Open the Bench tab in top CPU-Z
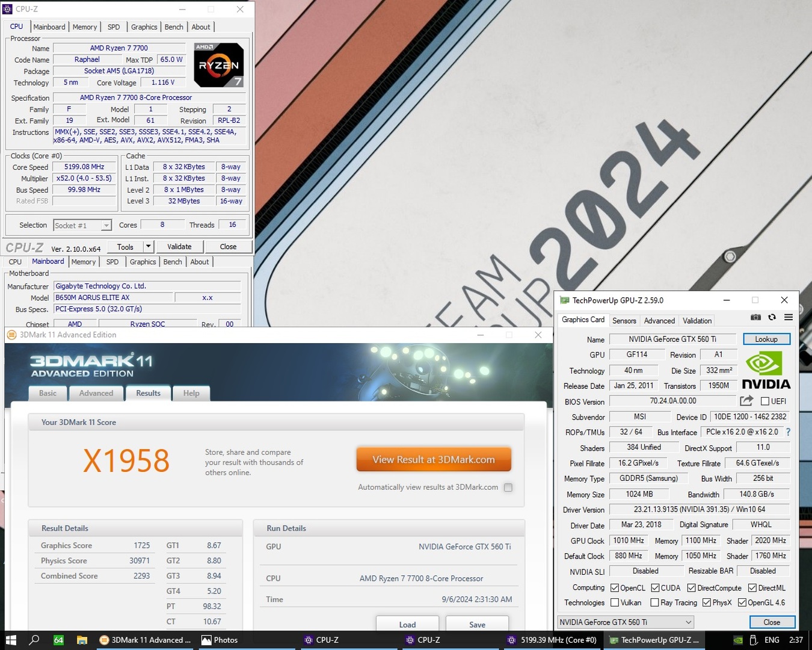The width and height of the screenshot is (812, 650). (174, 27)
